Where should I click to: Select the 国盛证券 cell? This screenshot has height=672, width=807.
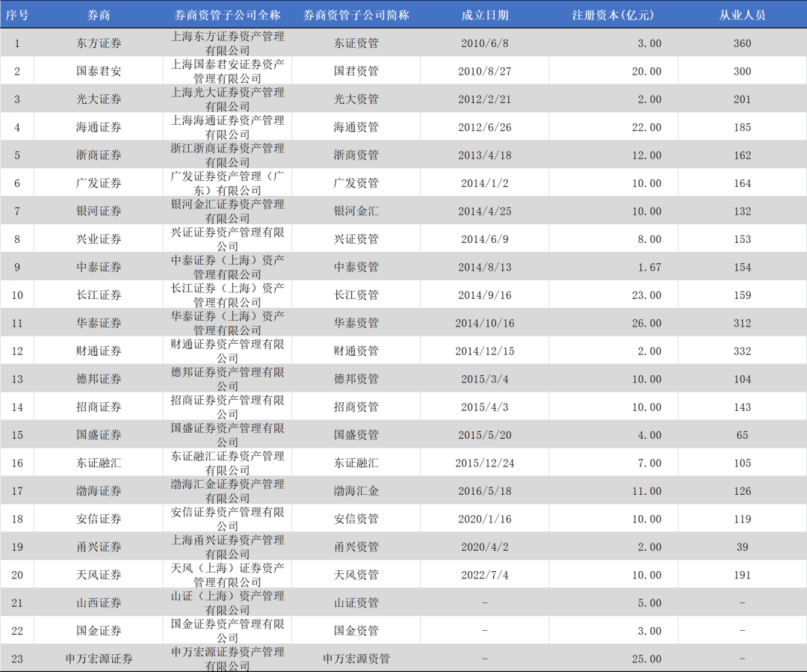(99, 434)
